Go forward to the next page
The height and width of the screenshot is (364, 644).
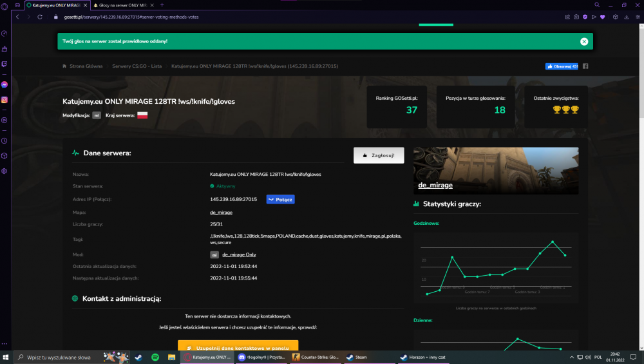coord(29,17)
